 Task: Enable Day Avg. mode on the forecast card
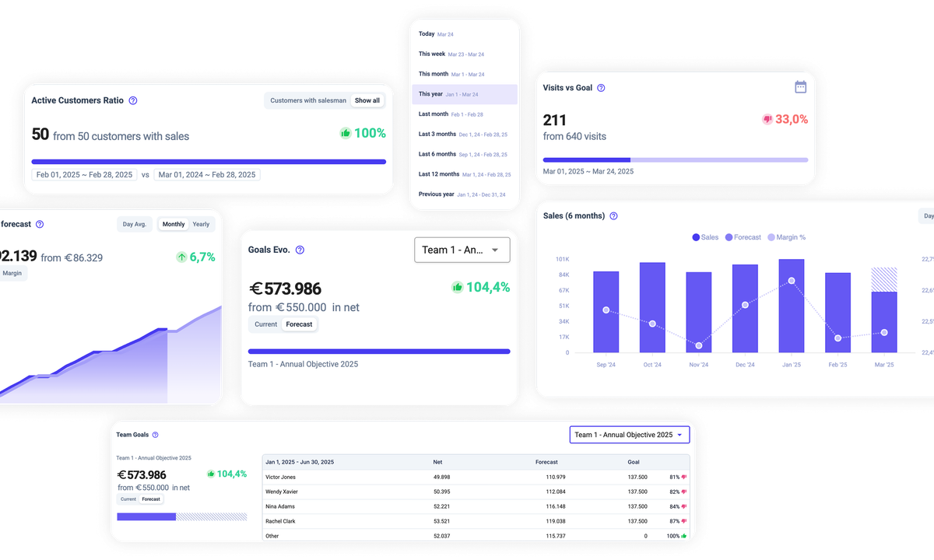134,224
